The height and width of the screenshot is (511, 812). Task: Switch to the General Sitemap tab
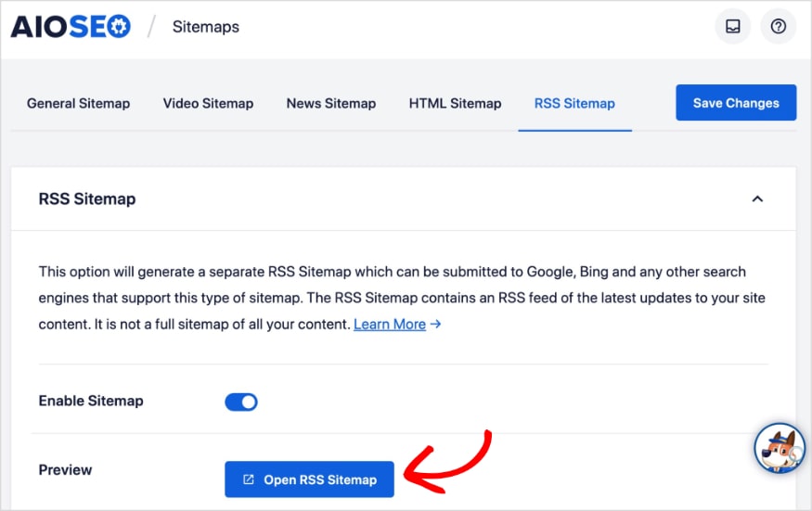click(78, 104)
